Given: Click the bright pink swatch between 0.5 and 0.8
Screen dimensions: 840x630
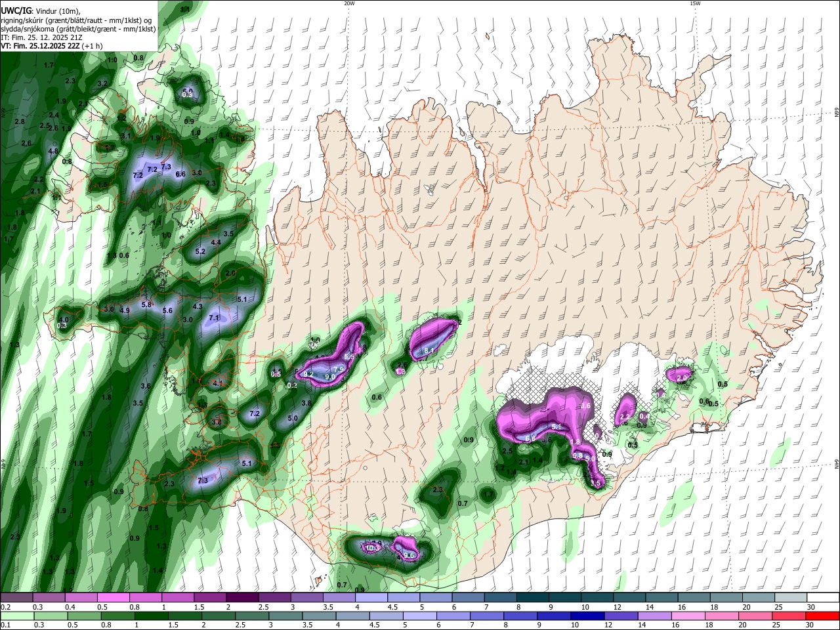Looking at the screenshot, I should 113,597.
